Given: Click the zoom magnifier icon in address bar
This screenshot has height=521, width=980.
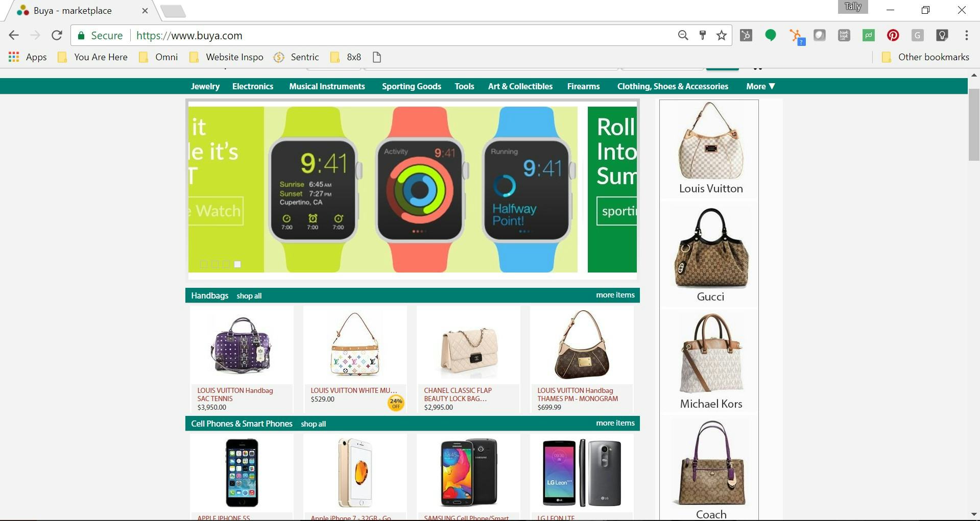Looking at the screenshot, I should [x=683, y=35].
